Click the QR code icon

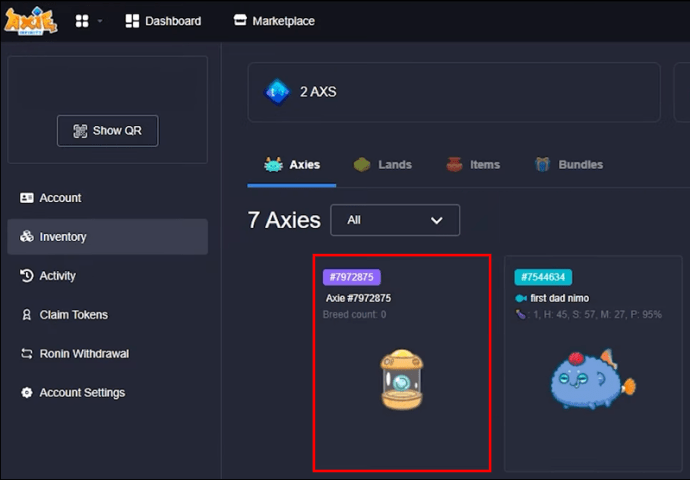80,131
